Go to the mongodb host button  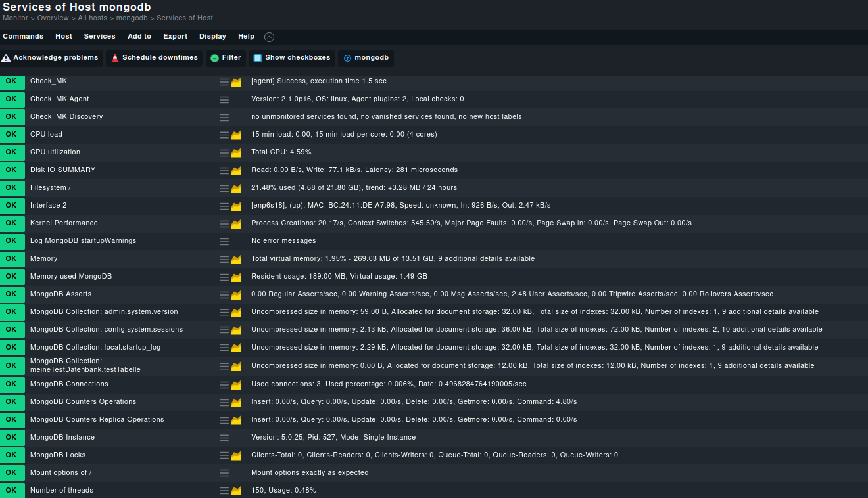point(366,58)
